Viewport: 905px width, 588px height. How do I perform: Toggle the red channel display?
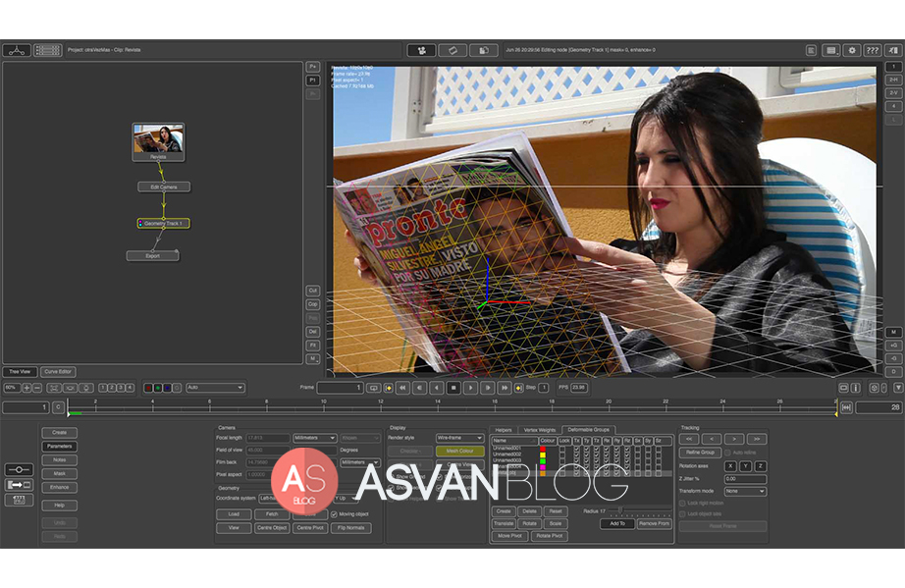tap(148, 388)
